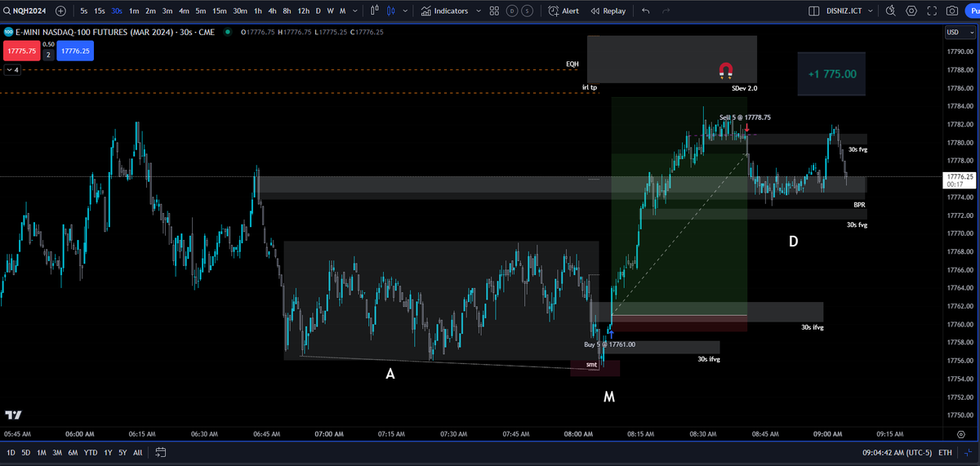Set date range to 5D
Viewport: 980px width, 466px height.
(26, 451)
